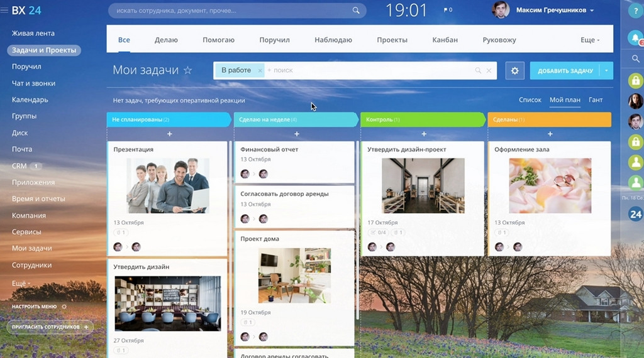Add a task to Не спланированы column

click(169, 134)
